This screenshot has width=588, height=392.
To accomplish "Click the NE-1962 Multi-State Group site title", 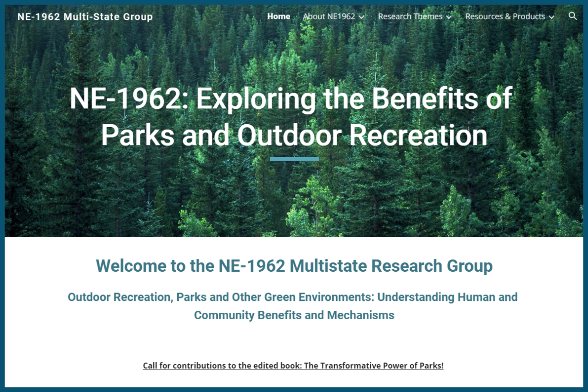I will 85,17.
